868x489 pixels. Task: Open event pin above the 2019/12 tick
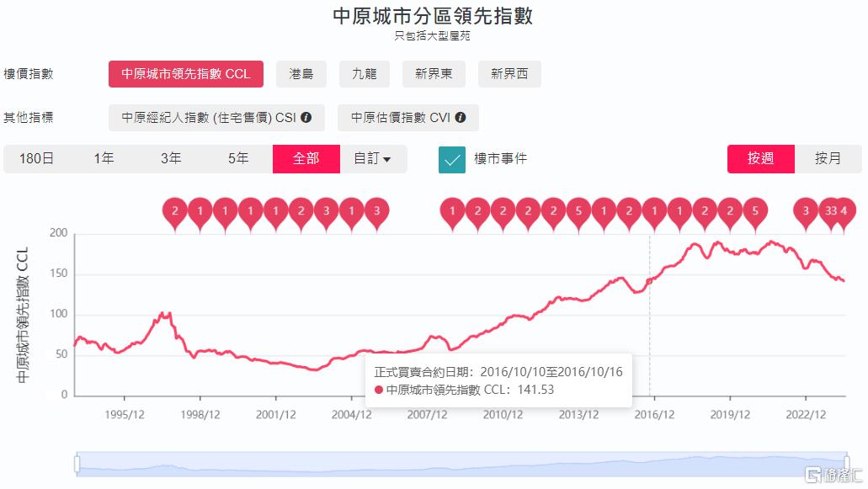[730, 214]
